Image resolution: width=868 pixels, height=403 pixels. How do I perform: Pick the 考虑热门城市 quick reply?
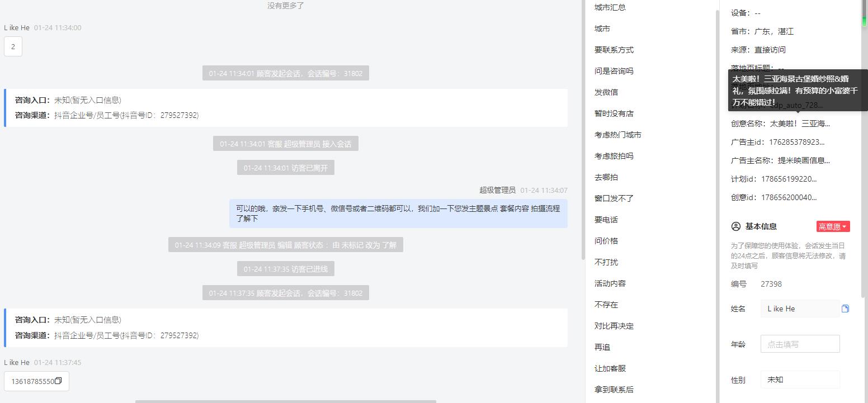617,135
